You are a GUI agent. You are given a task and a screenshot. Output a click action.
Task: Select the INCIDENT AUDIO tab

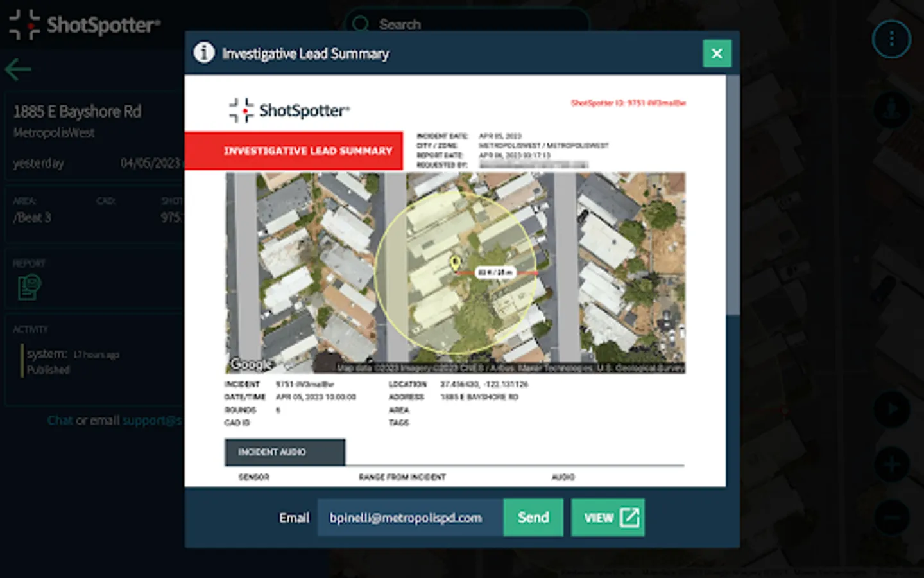coord(285,452)
